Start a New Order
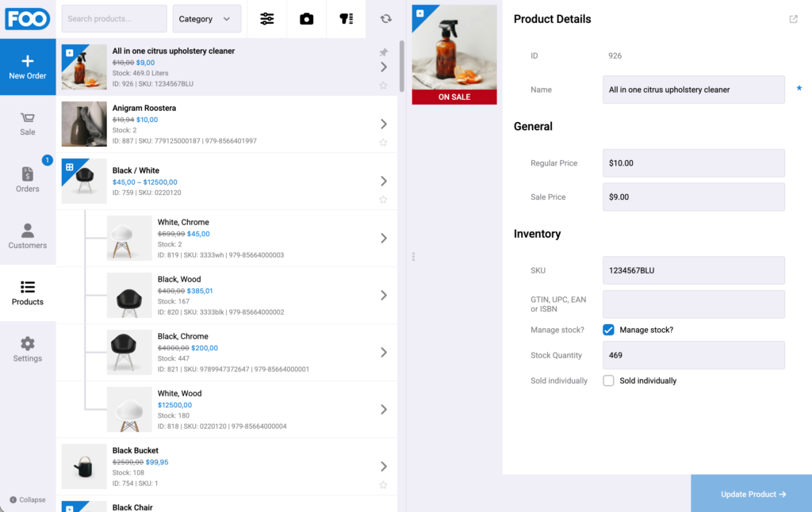Image resolution: width=812 pixels, height=512 pixels. (x=28, y=67)
